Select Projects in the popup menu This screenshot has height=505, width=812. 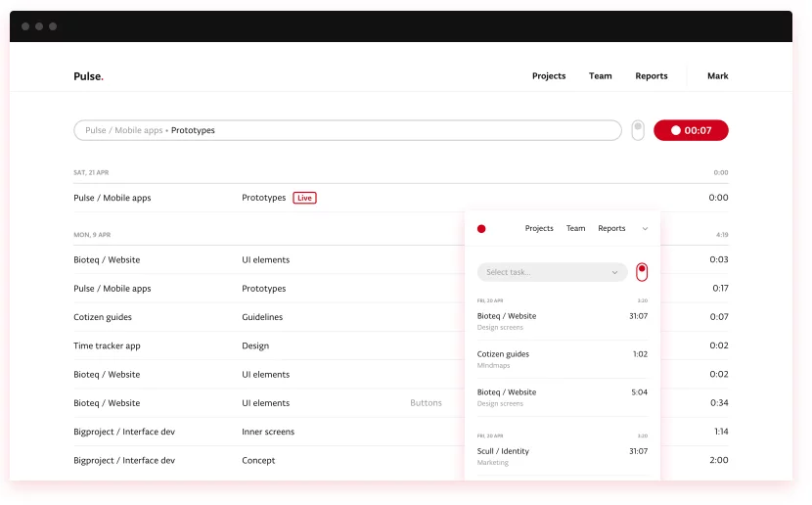(x=539, y=229)
